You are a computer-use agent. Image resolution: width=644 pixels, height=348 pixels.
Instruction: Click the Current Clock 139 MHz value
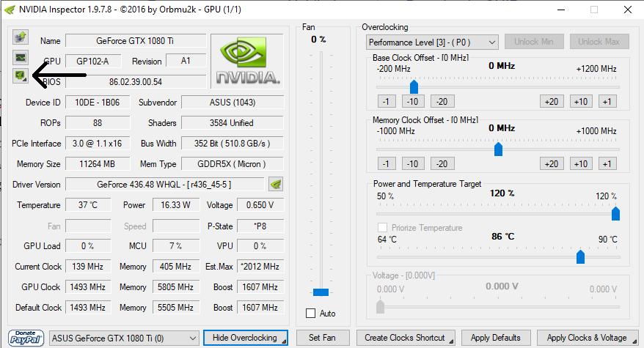coord(88,267)
